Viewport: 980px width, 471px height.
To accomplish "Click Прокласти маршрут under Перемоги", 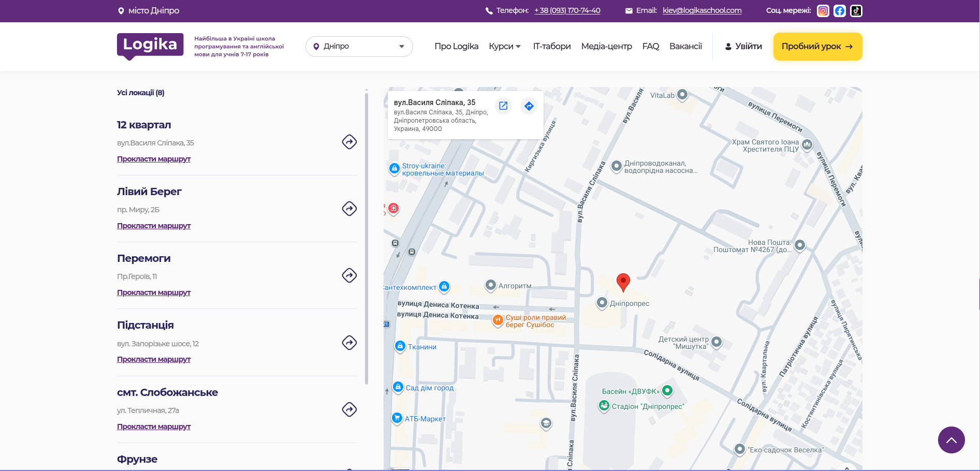I will point(154,292).
